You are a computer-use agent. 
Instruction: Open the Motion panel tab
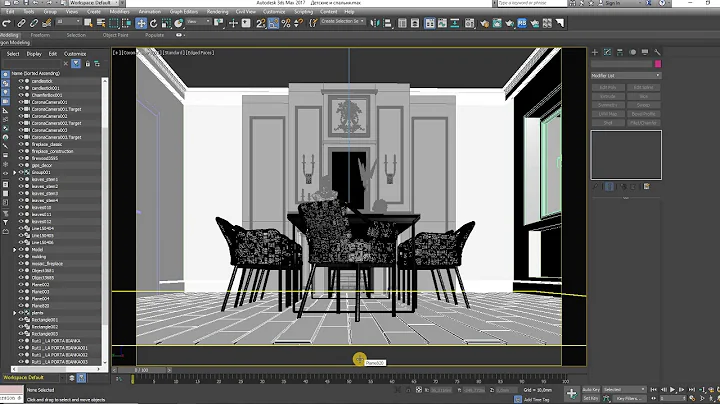(633, 52)
